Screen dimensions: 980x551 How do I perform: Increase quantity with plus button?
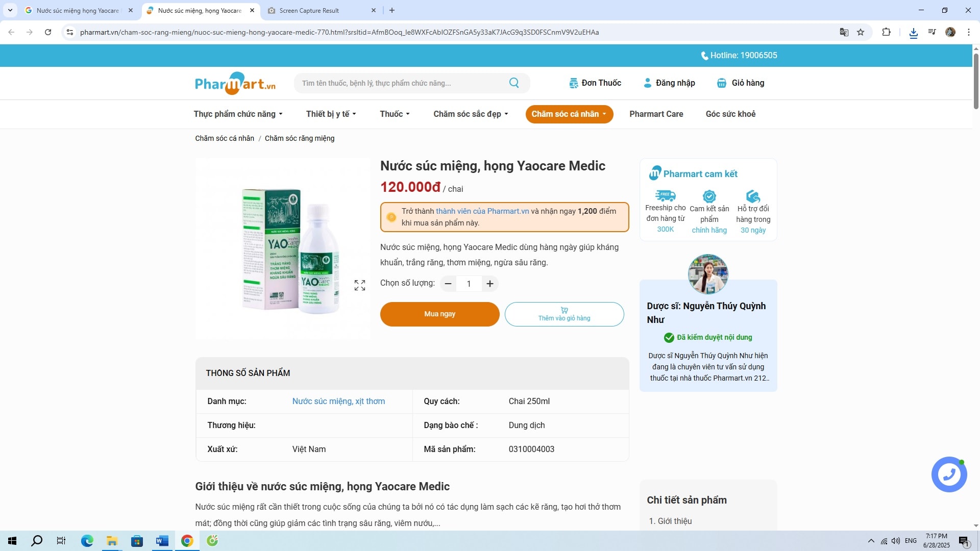pos(490,284)
